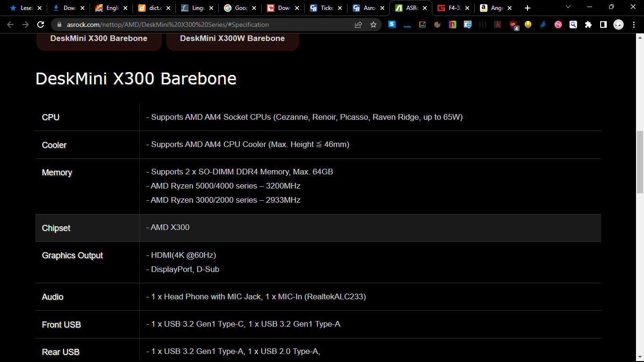Click the DeskMini X300W Barebone button

(x=232, y=39)
